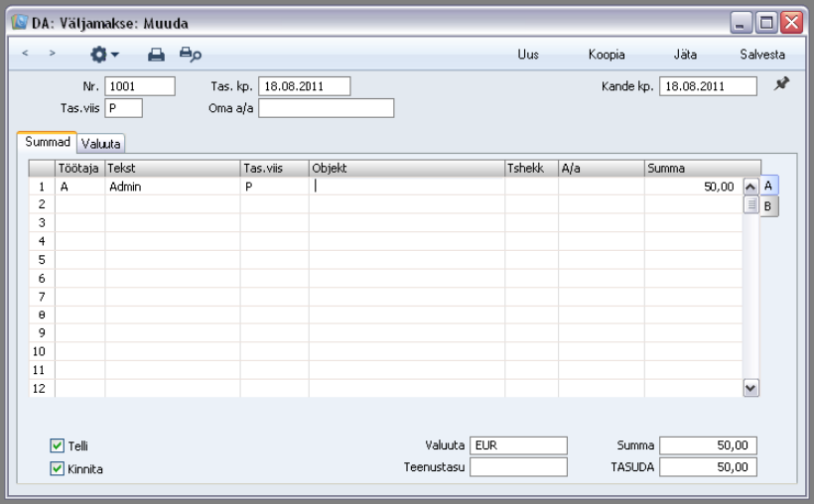Click the scroll down arrow in the grid
814x504 pixels.
point(750,388)
